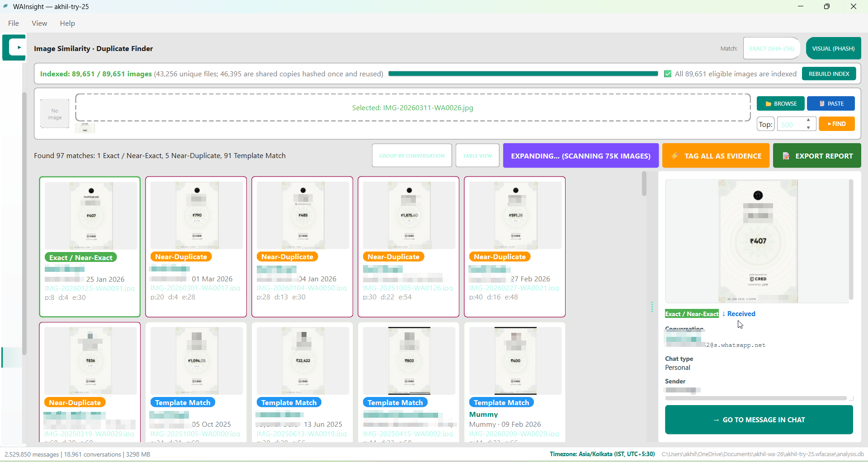Click the 'Personal' chat type value

677,368
